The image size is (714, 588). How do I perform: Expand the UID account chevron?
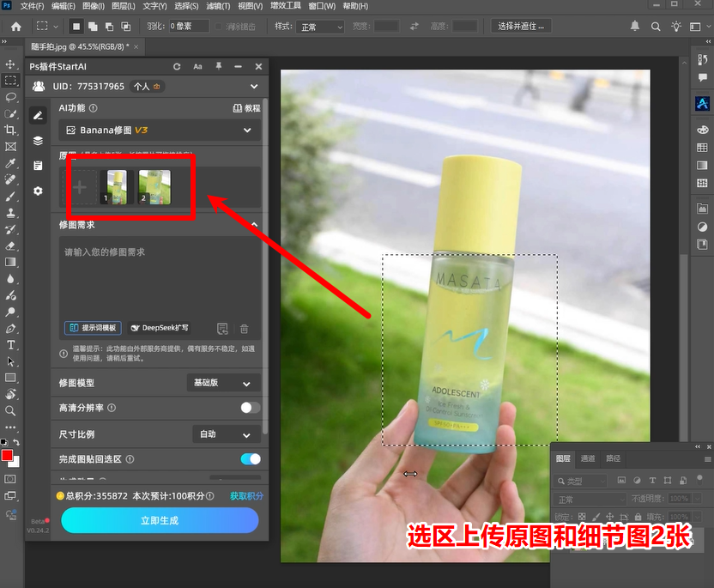tap(254, 87)
